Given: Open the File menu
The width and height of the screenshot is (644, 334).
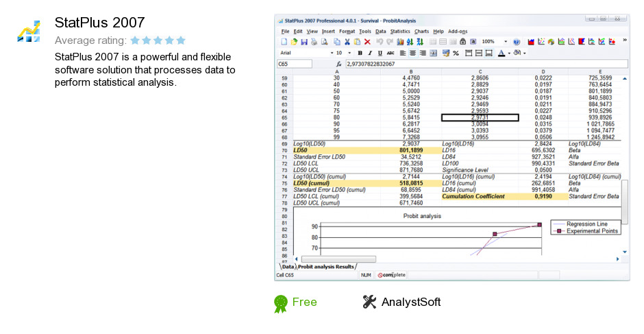Looking at the screenshot, I should tap(286, 32).
